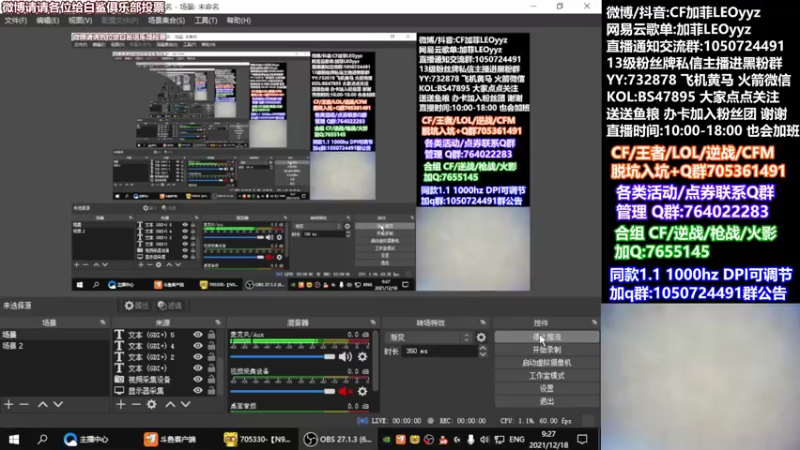Open the 文件(F) menu
Screen dimensions: 800x450
pos(15,20)
